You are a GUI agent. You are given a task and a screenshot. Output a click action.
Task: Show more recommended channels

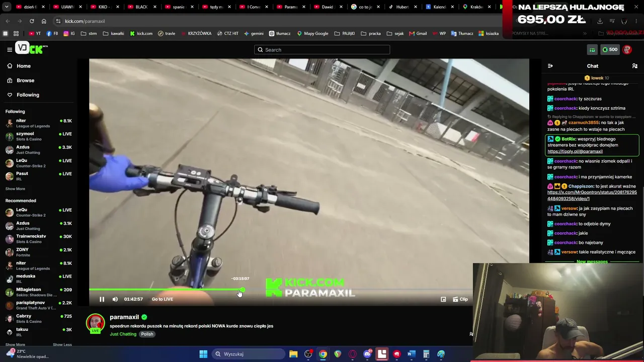pos(15,344)
